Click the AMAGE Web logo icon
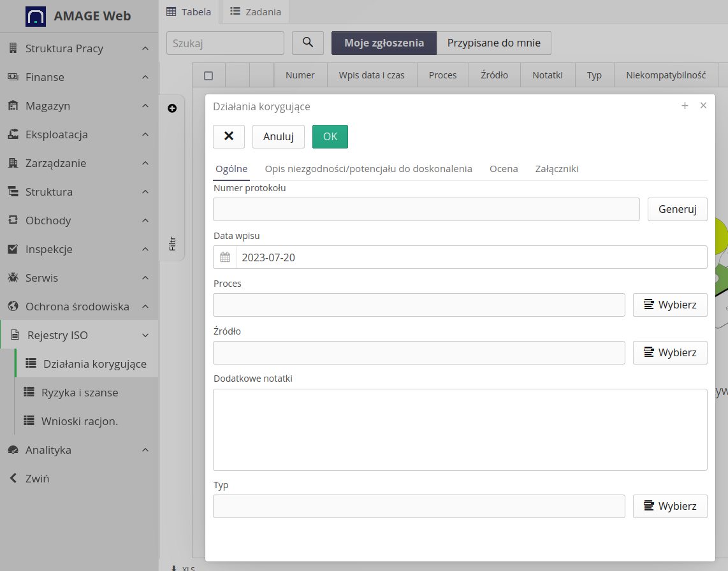Screen dimensions: 728x571 click(36, 16)
